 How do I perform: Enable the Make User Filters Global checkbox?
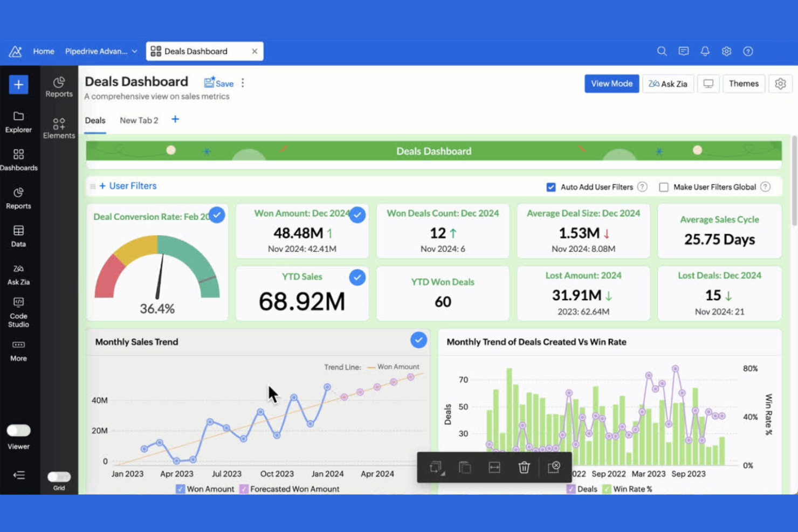(664, 187)
